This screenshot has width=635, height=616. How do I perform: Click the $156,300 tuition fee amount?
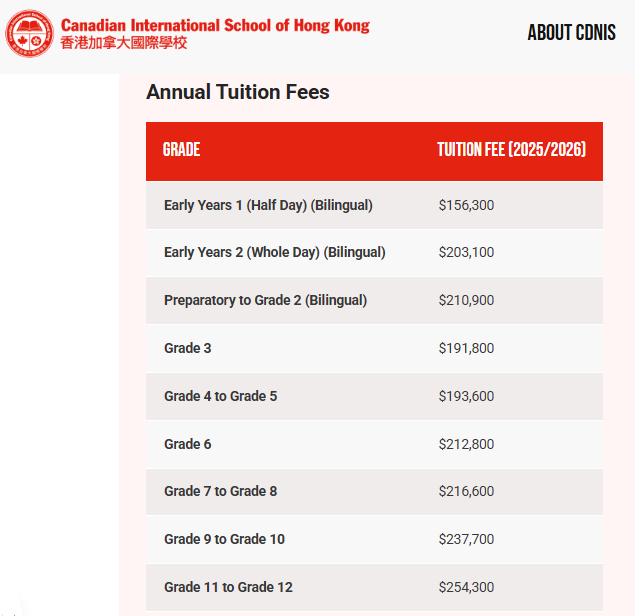tap(466, 205)
